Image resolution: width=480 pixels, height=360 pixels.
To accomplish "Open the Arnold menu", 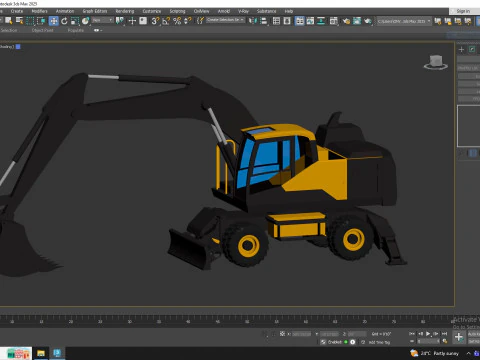I will coord(224,11).
